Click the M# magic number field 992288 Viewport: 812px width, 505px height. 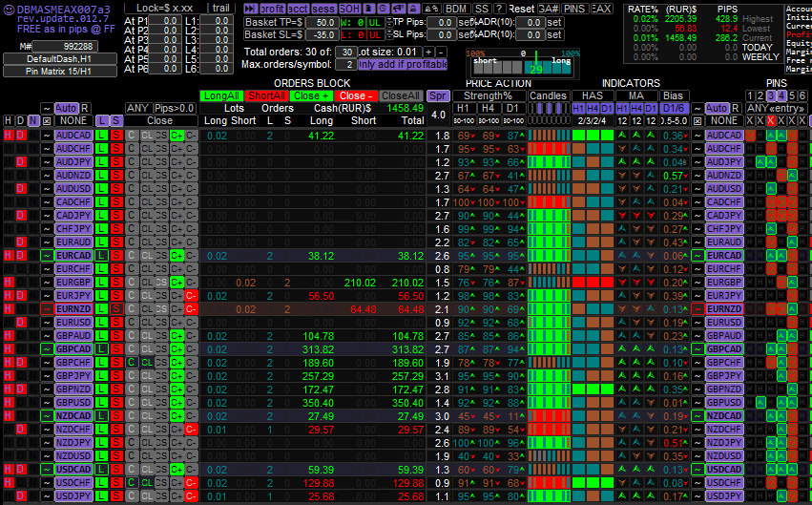[x=66, y=46]
